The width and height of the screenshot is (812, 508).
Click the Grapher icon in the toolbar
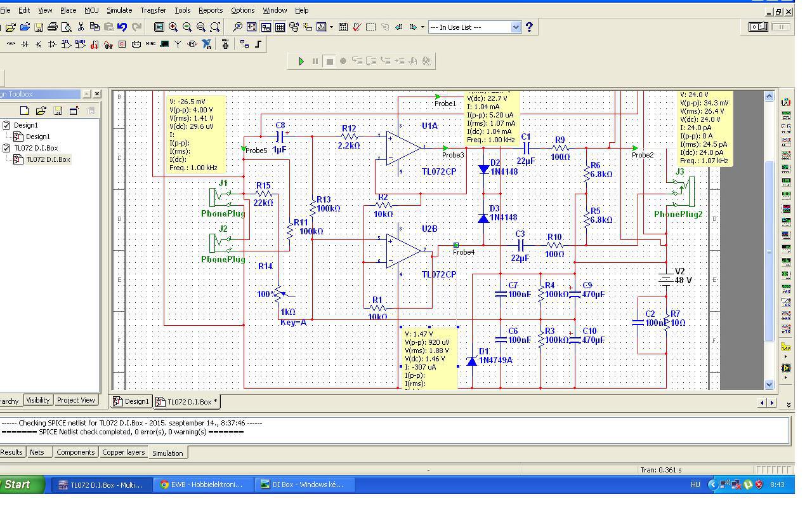(x=322, y=27)
